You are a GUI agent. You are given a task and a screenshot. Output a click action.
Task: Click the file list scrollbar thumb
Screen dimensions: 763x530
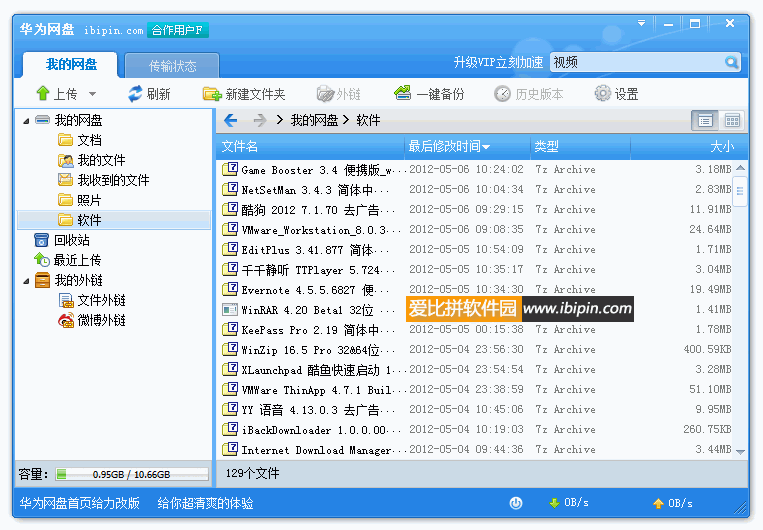[x=740, y=191]
